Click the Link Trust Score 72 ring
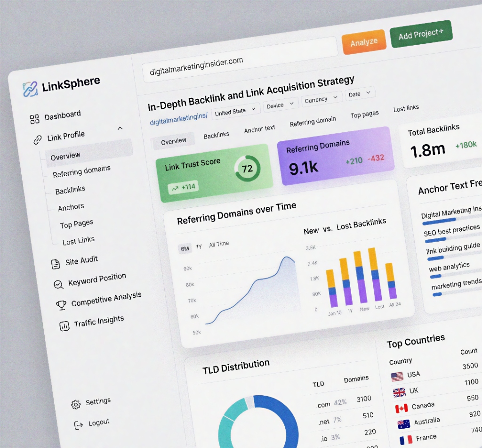Image resolution: width=482 pixels, height=448 pixels. coord(248,168)
